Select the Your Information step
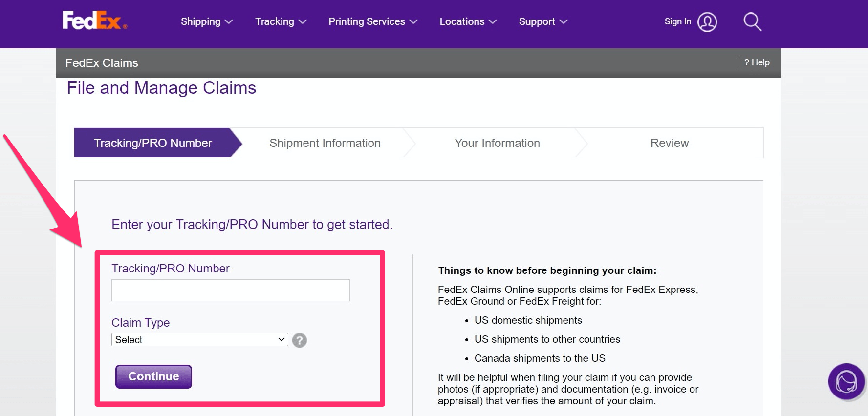Image resolution: width=868 pixels, height=416 pixels. pyautogui.click(x=497, y=143)
